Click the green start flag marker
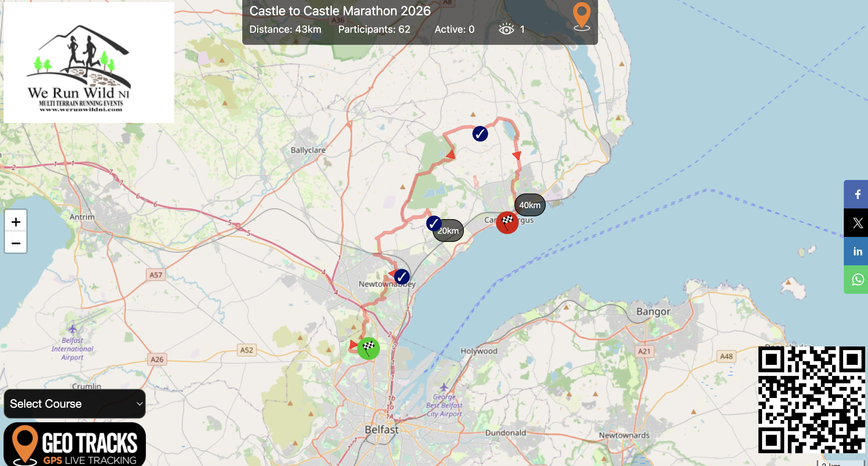The image size is (868, 466). pos(368,348)
